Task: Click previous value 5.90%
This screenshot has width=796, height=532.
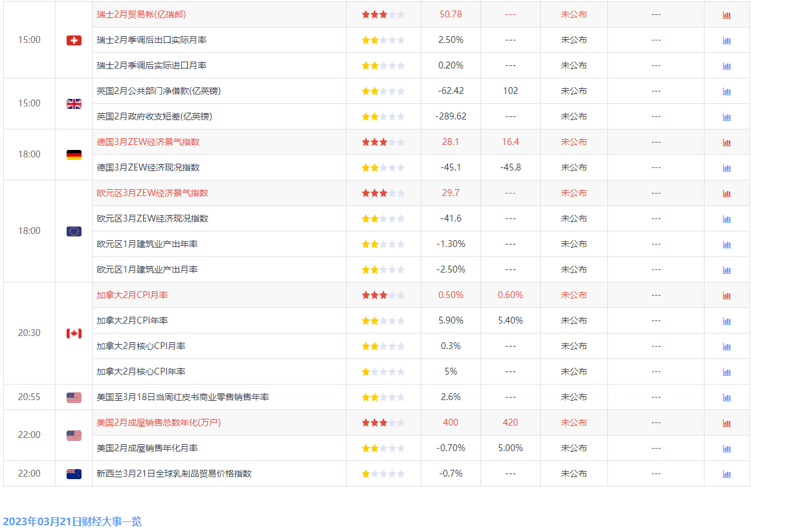Action: pos(451,320)
